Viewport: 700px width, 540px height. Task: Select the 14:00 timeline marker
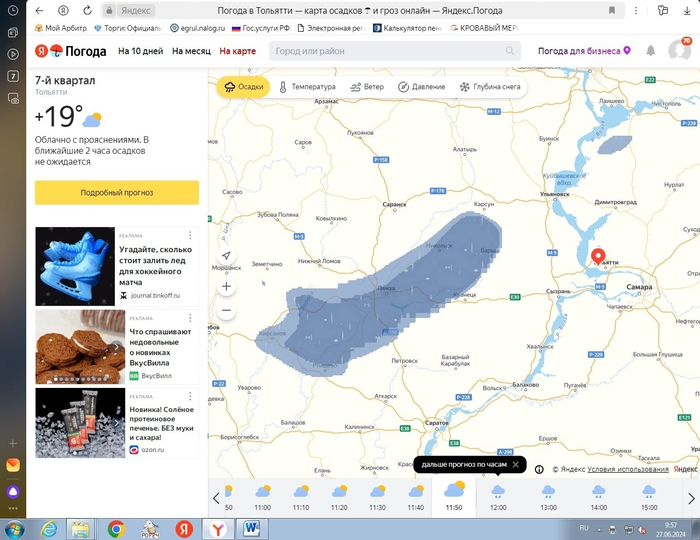tap(599, 498)
